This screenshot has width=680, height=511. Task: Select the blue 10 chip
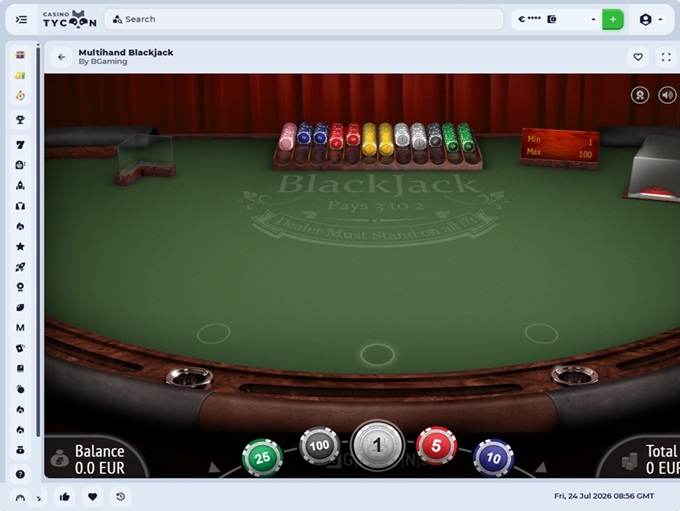(x=494, y=458)
